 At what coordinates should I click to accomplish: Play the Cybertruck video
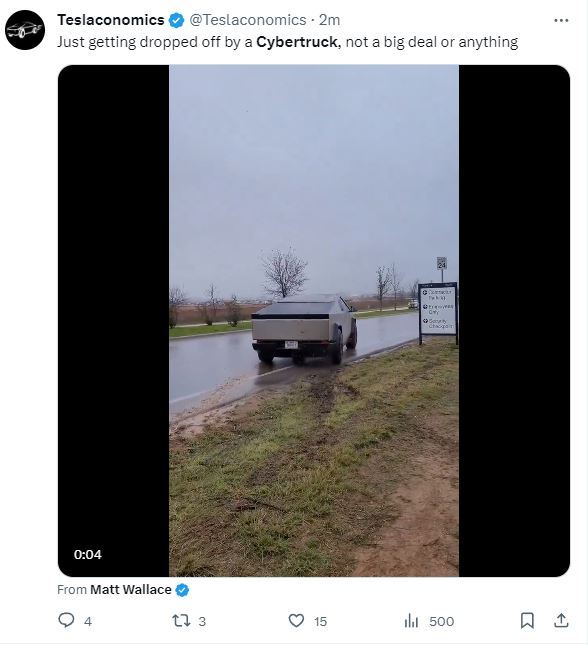point(314,320)
